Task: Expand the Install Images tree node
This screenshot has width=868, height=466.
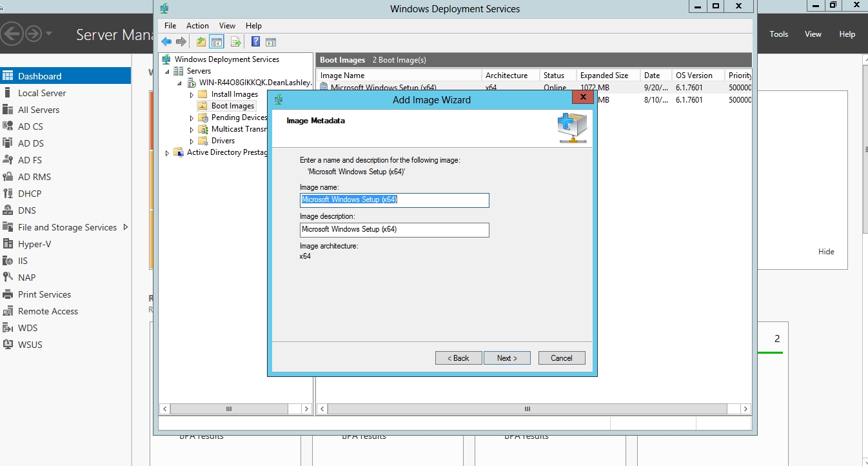Action: coord(192,95)
